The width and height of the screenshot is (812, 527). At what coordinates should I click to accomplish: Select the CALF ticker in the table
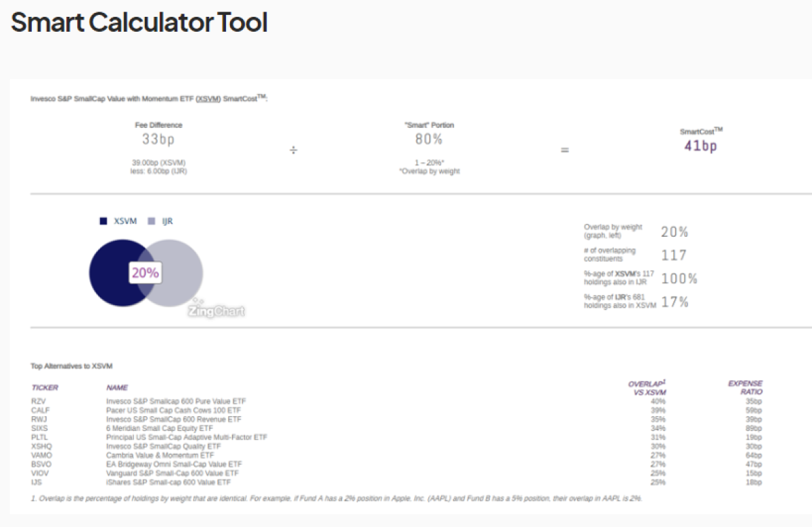pyautogui.click(x=40, y=410)
